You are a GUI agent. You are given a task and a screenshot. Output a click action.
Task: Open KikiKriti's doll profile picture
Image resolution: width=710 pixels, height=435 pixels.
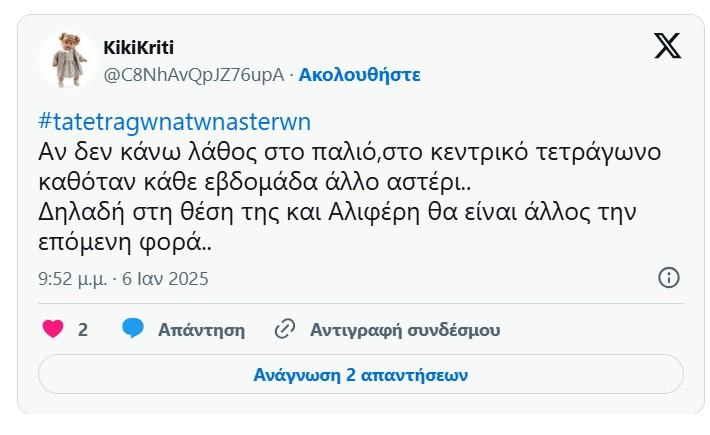(x=67, y=59)
